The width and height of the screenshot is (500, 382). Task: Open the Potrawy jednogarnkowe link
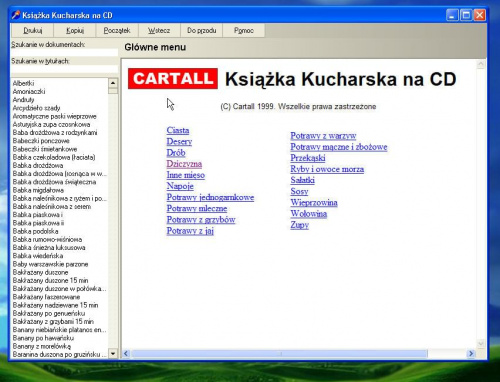pos(210,197)
